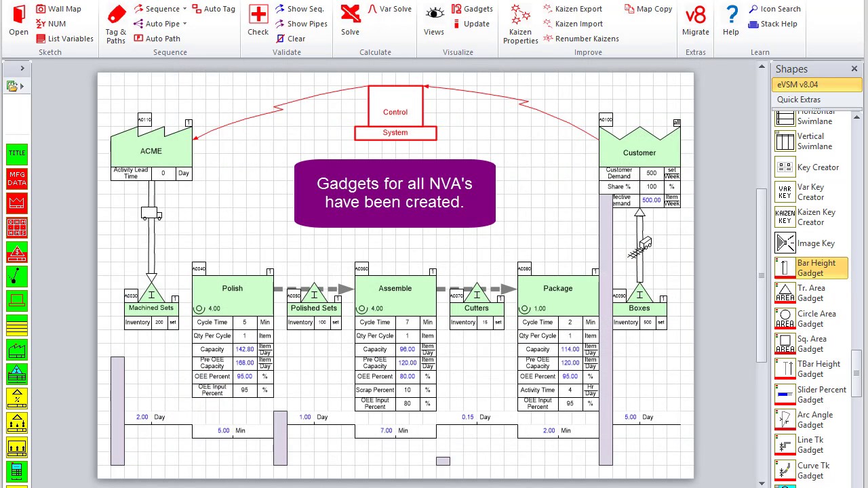Select the Image Key shape

[811, 243]
